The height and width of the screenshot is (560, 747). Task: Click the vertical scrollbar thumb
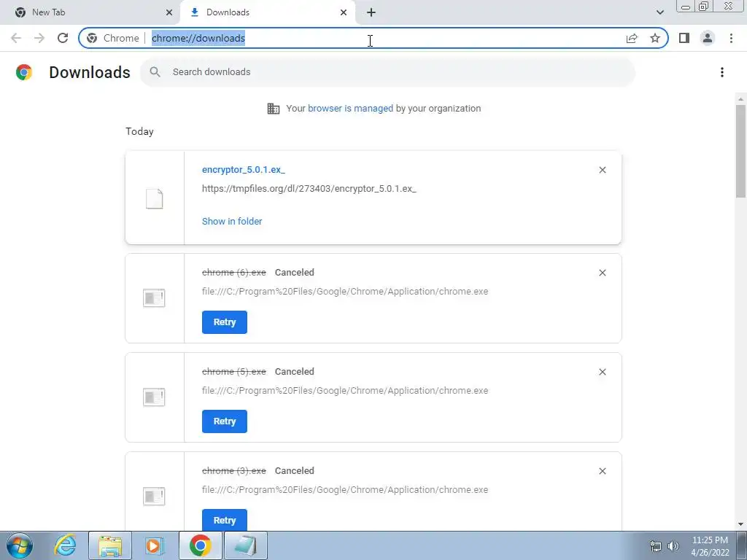coord(741,151)
